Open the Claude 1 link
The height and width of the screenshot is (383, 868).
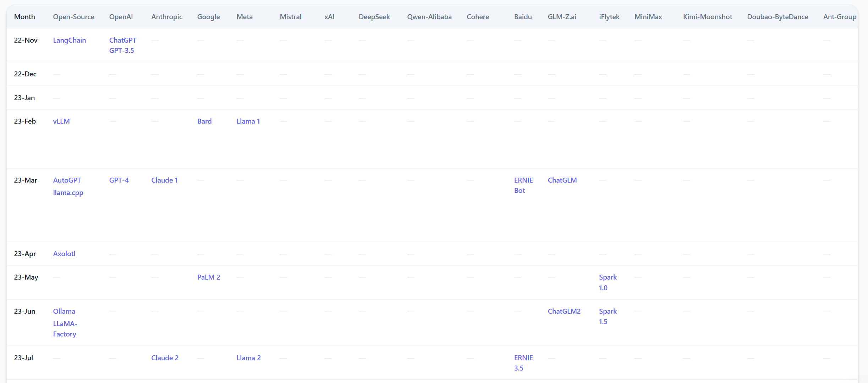pyautogui.click(x=164, y=180)
